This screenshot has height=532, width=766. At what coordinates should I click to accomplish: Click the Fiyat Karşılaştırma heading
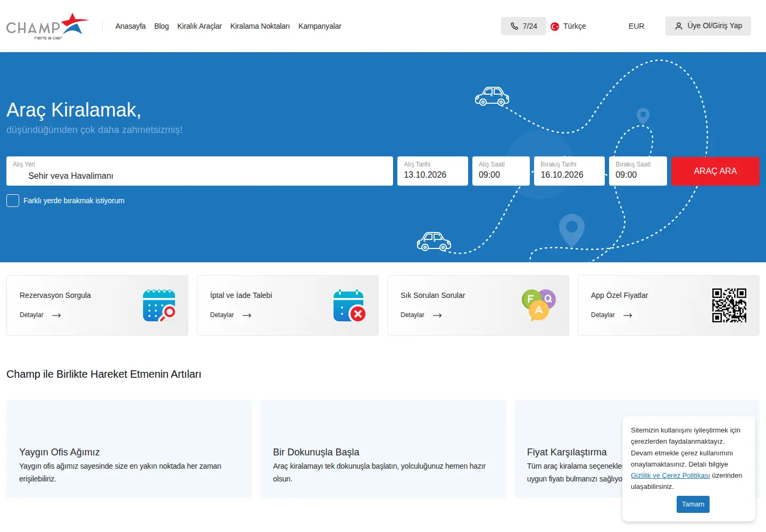[x=567, y=452]
